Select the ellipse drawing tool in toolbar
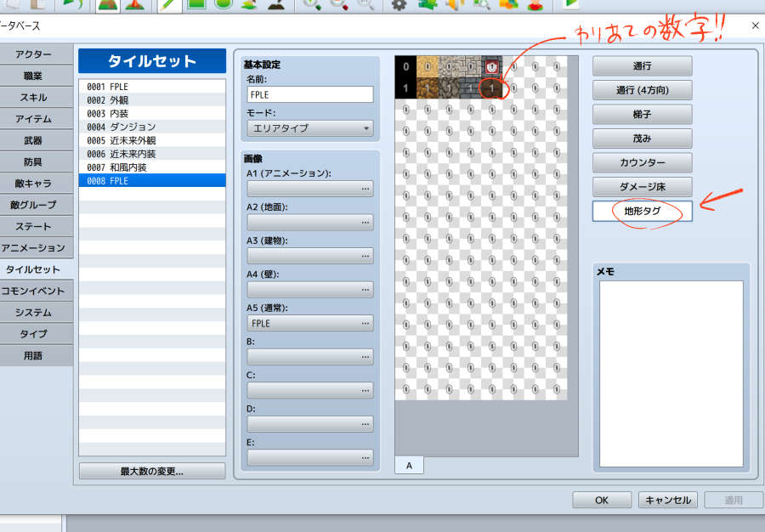Screen dimensions: 765x532 click(224, 5)
